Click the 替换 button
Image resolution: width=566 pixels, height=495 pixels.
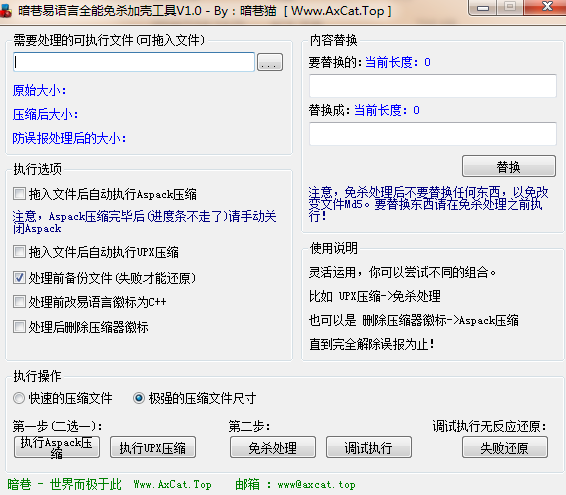tap(509, 166)
